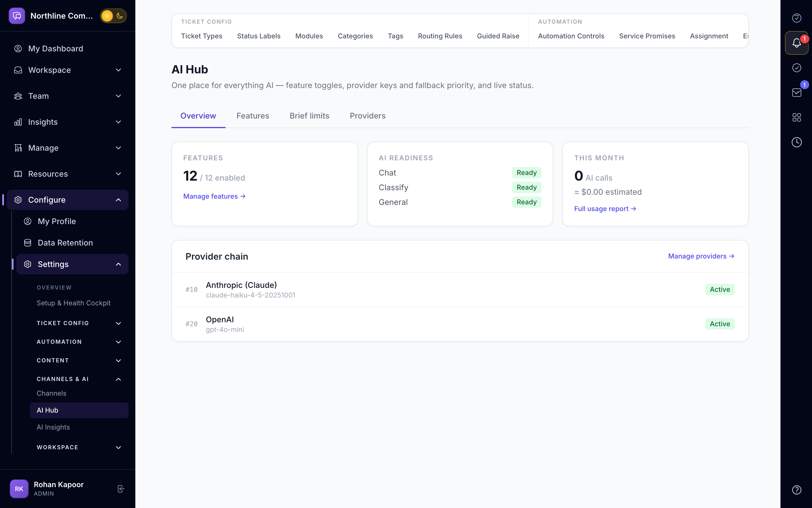Open Routing Rules in ticket config
This screenshot has height=508, width=812.
point(440,36)
